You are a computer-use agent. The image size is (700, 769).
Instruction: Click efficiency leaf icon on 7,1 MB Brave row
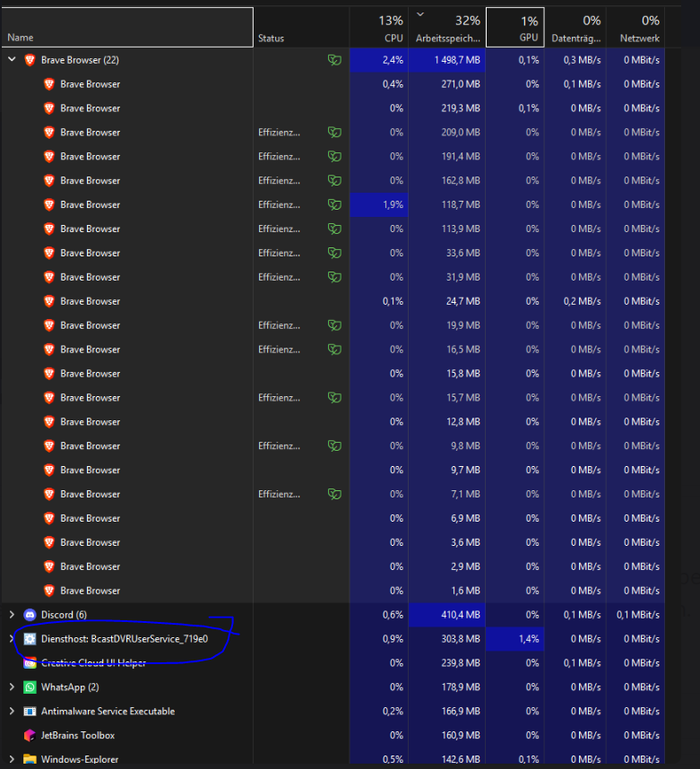pos(334,494)
